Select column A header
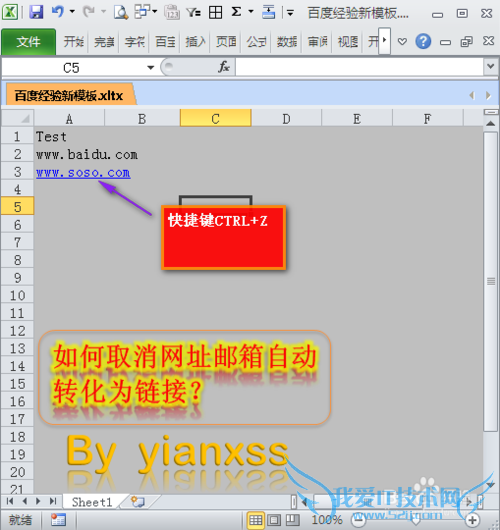This screenshot has width=500, height=530. click(x=69, y=119)
